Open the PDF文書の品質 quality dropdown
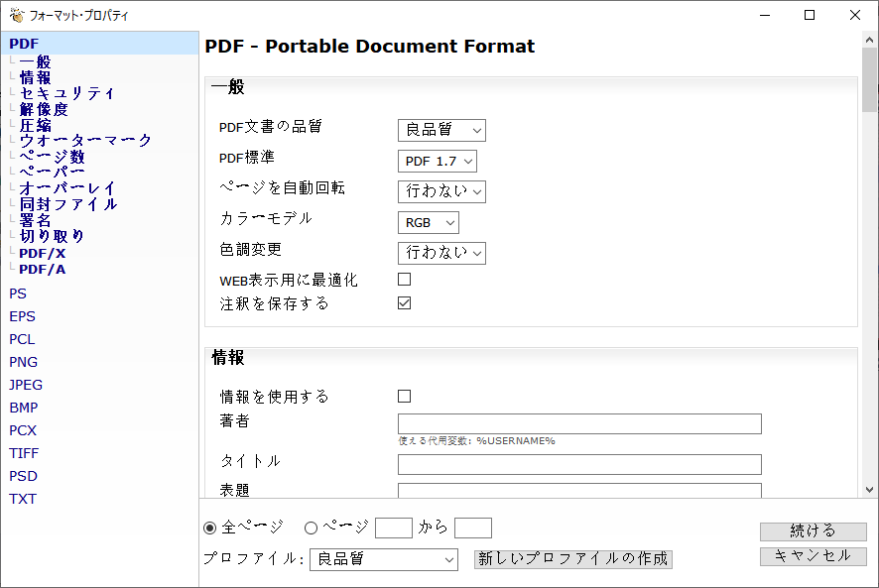 (440, 130)
